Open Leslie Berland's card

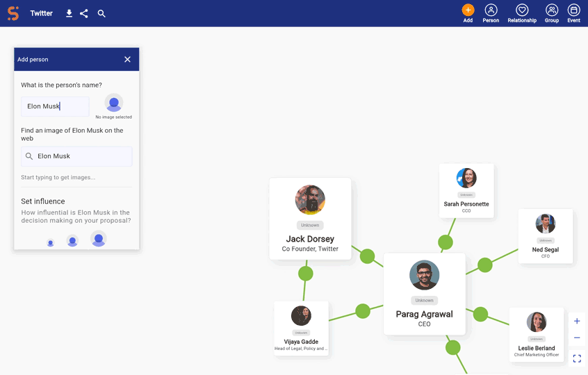[537, 335]
